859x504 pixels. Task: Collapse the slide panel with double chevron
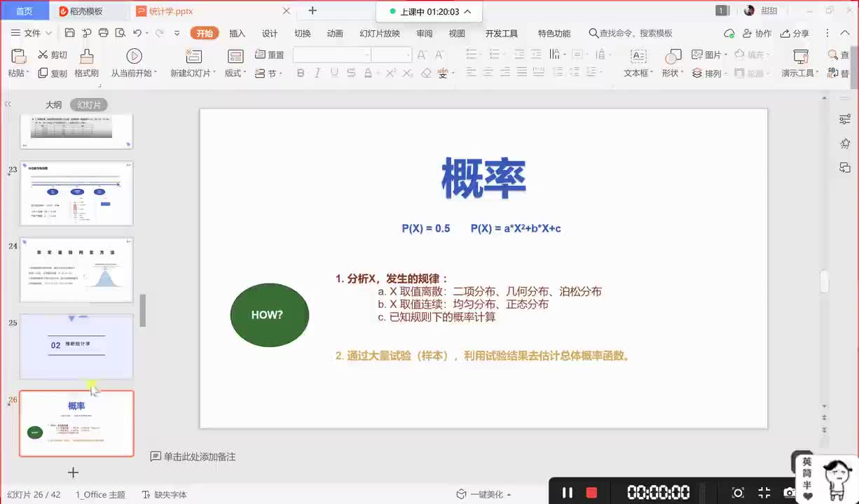(x=8, y=104)
